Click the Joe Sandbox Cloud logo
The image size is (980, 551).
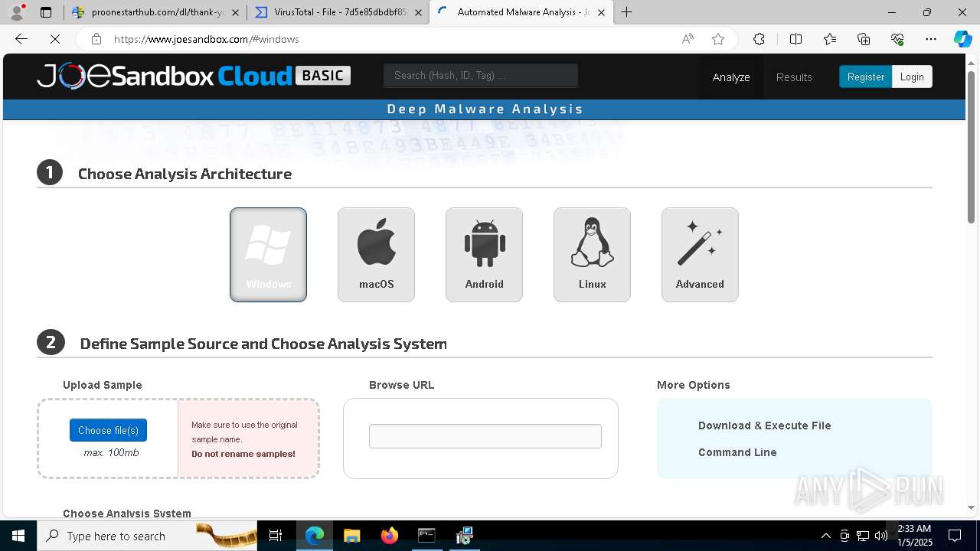click(194, 76)
